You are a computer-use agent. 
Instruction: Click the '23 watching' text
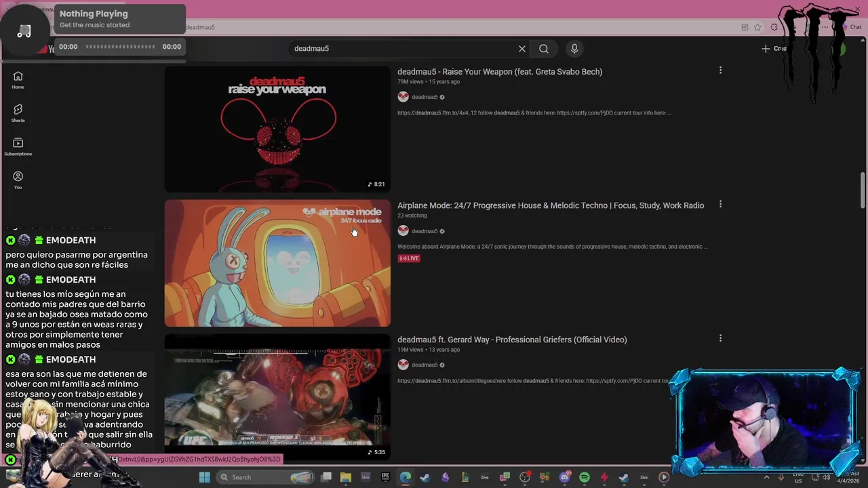412,216
